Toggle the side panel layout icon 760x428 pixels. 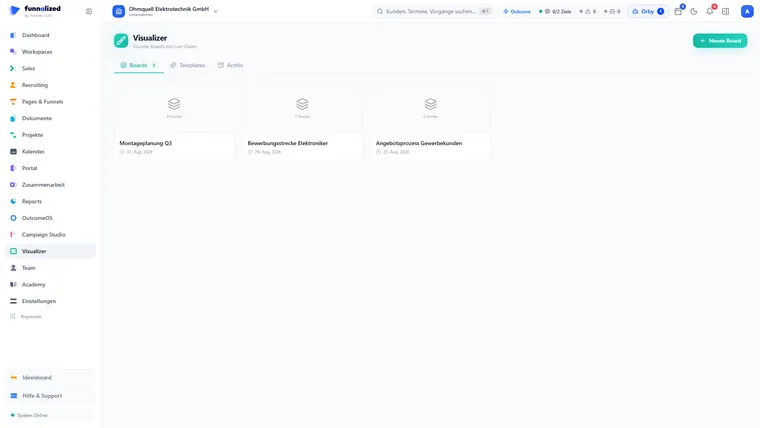point(726,11)
